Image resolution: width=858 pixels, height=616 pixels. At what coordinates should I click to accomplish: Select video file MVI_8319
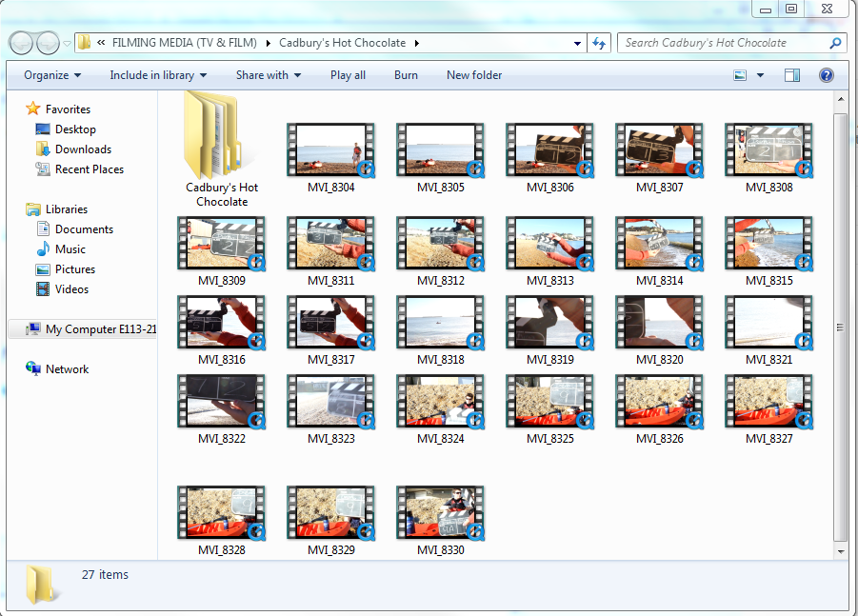click(549, 331)
